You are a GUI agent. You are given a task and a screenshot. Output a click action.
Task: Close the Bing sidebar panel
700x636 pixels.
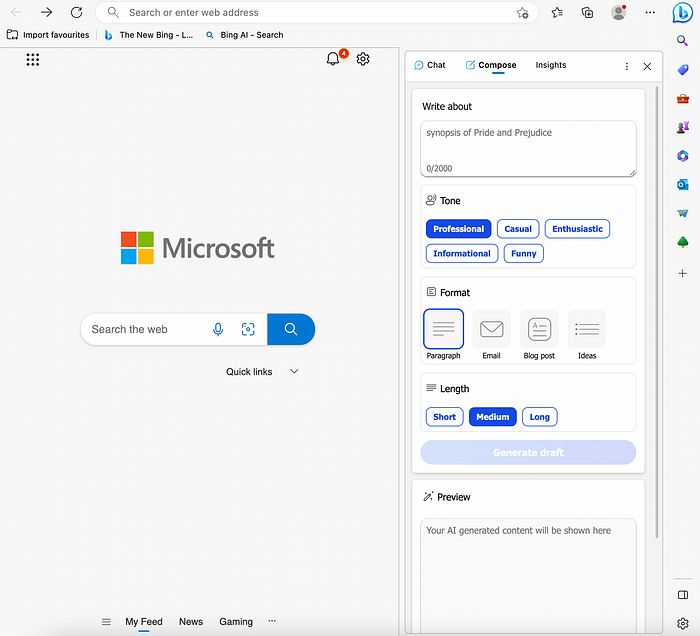coord(647,67)
